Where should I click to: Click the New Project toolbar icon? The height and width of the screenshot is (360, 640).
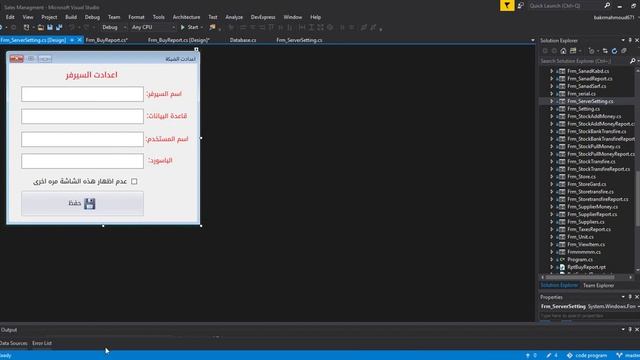[x=27, y=27]
